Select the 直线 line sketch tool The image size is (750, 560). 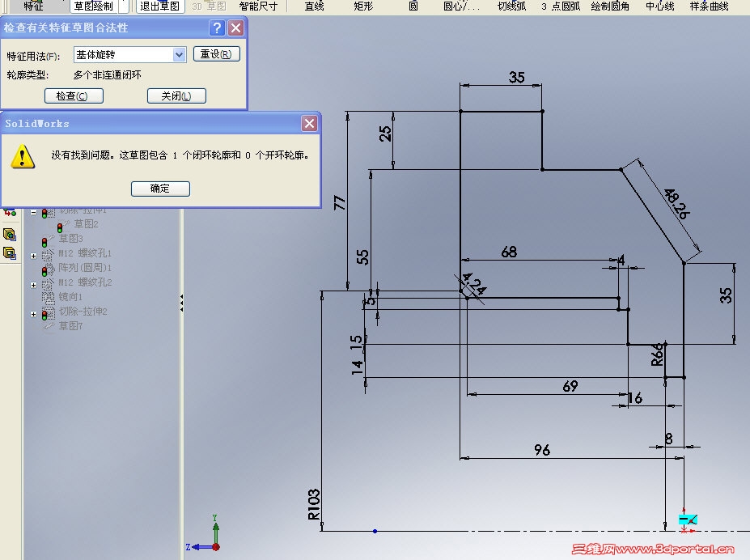[314, 6]
